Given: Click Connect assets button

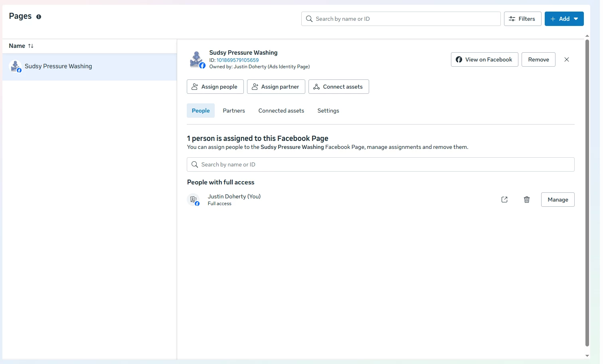Looking at the screenshot, I should 338,87.
